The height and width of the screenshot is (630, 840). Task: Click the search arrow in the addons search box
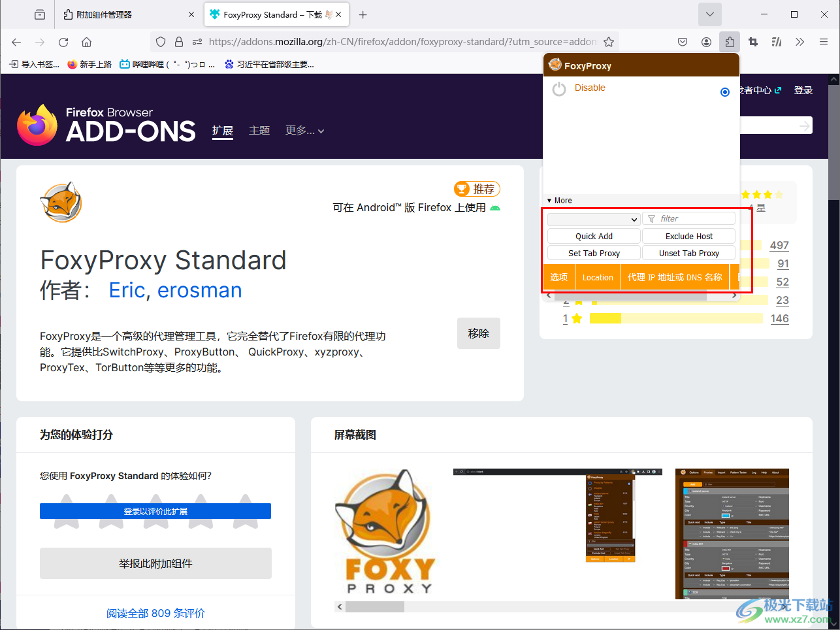[x=804, y=125]
